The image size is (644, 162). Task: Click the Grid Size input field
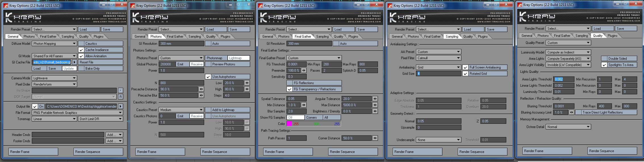click(x=438, y=74)
